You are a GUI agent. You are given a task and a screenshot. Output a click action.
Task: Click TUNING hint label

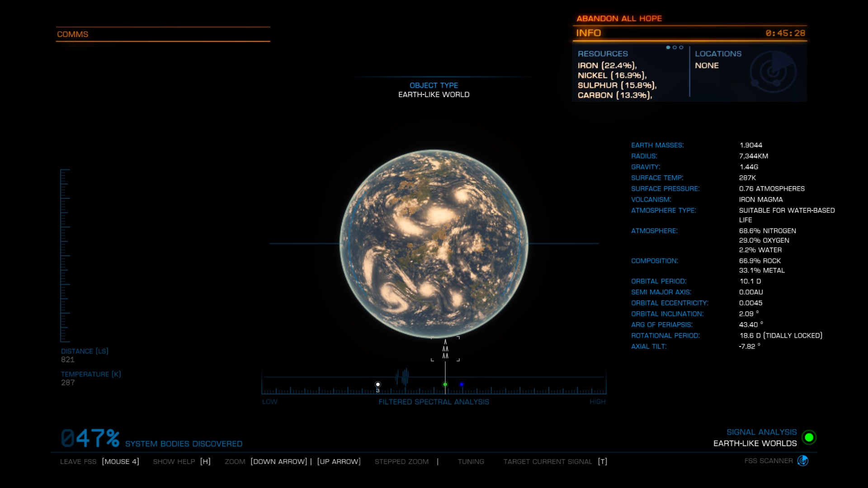click(x=471, y=461)
